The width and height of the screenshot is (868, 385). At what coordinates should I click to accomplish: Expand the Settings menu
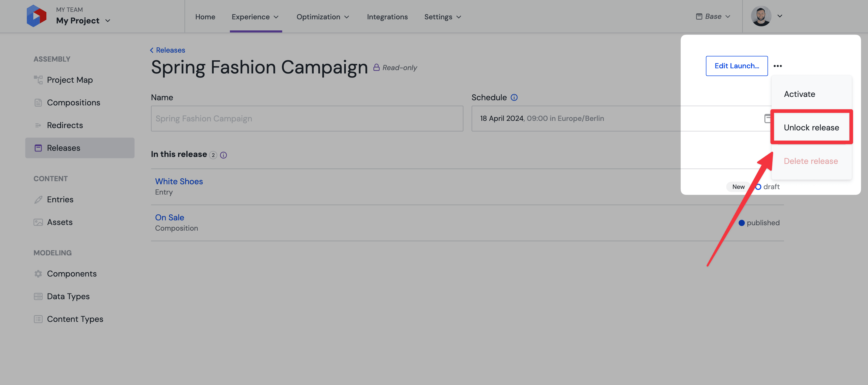click(x=443, y=16)
